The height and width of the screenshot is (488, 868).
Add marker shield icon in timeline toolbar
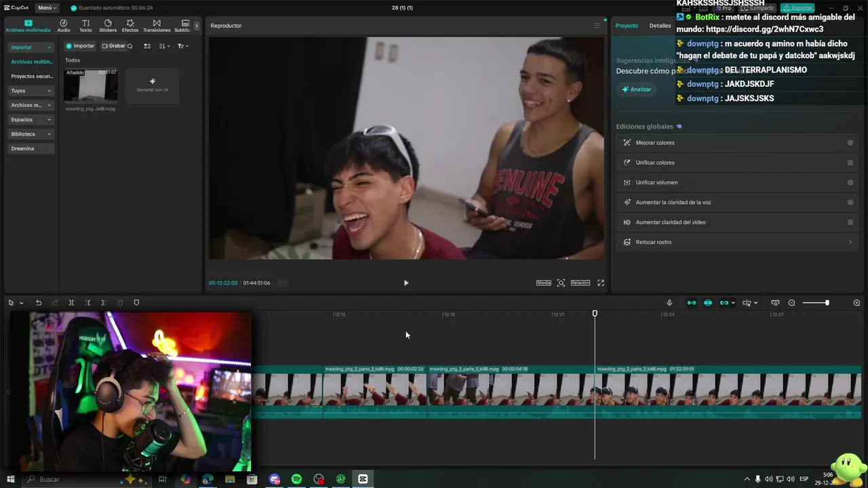pos(136,303)
